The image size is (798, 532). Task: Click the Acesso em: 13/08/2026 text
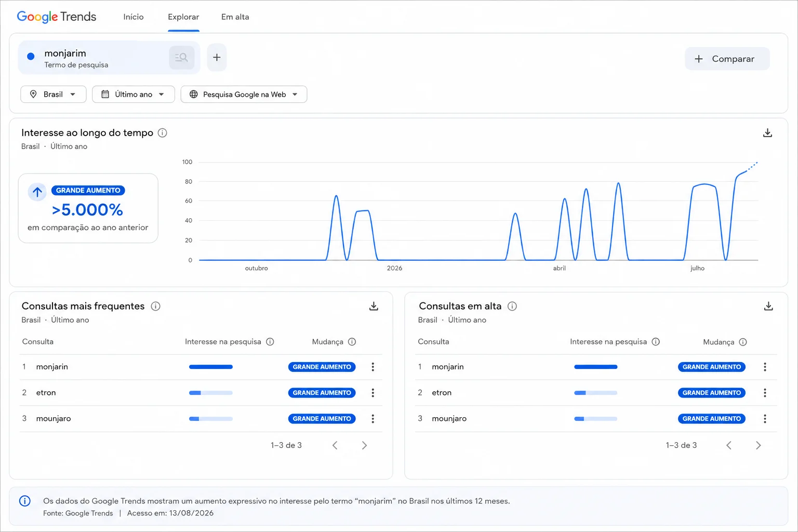click(170, 513)
